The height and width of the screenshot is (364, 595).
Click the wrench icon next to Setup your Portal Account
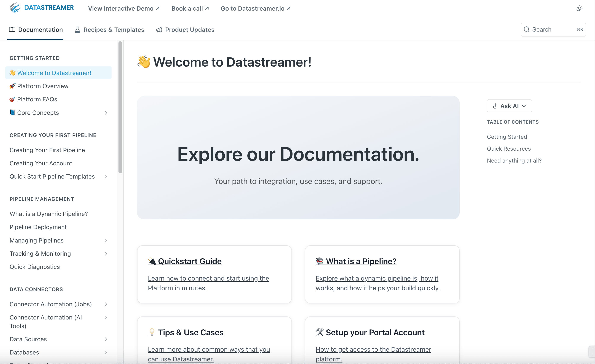click(320, 332)
